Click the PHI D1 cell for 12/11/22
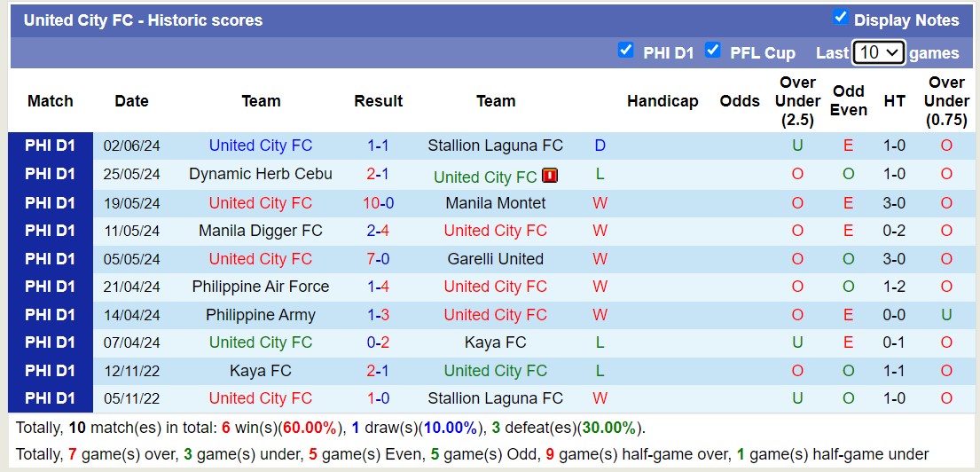The height and width of the screenshot is (472, 980). pos(51,371)
